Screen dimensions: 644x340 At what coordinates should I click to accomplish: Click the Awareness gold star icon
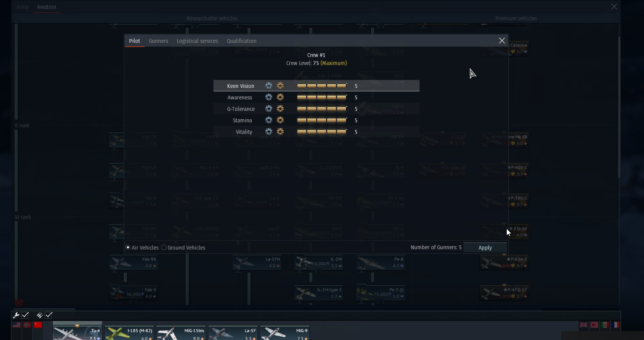280,97
